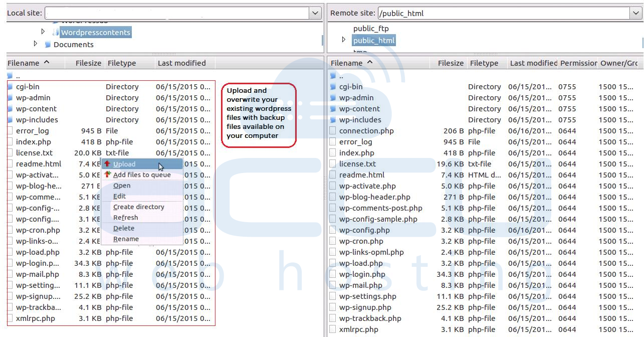The image size is (644, 337).
Task: Choose Open in the context menu
Action: [x=142, y=186]
